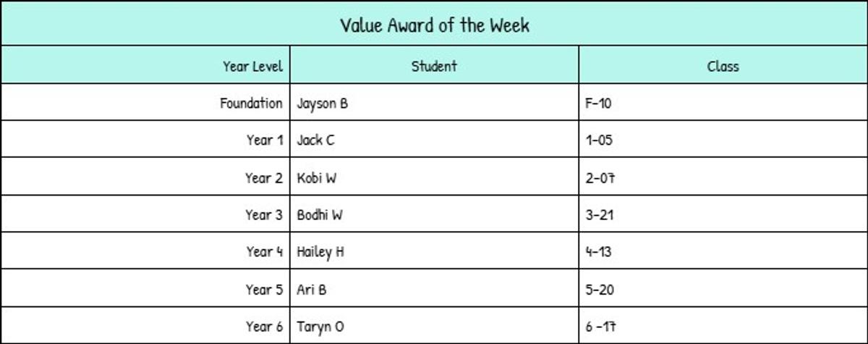Select student name 'Jayson B'
Viewport: 868px width, 344px height.
click(x=322, y=104)
